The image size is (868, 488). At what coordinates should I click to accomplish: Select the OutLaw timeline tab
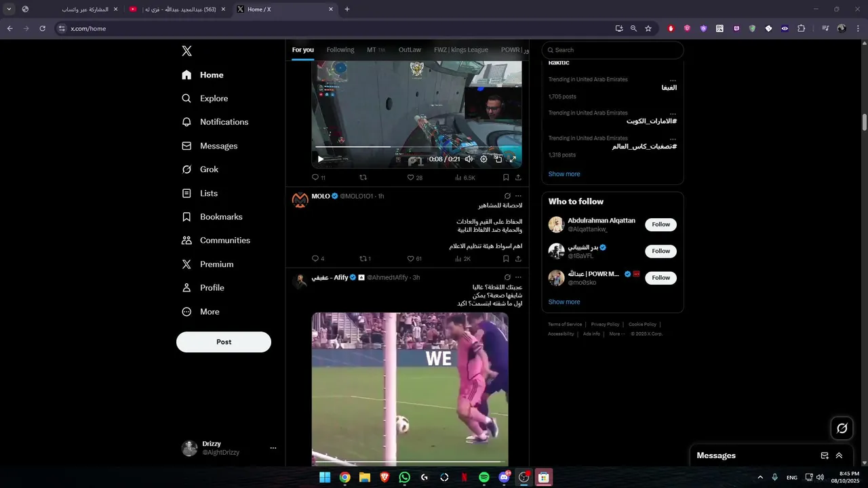pos(410,49)
